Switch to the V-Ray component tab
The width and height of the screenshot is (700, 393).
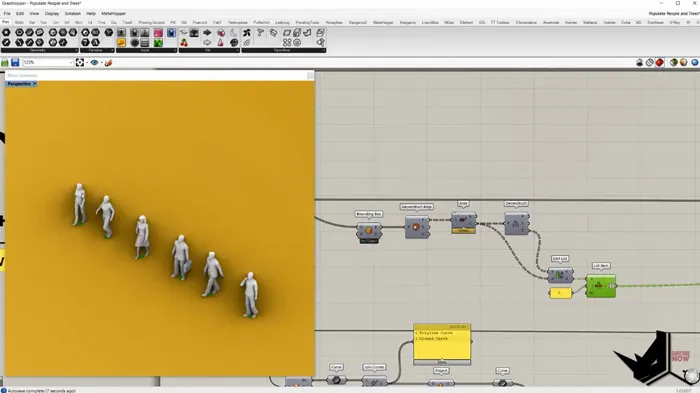click(675, 22)
